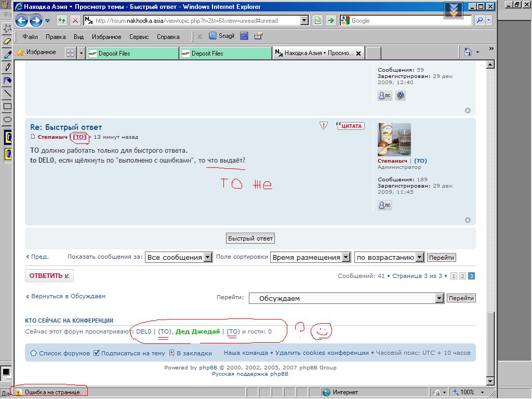Select the pencil drawing tool
532x399 pixels.
pyautogui.click(x=7, y=67)
